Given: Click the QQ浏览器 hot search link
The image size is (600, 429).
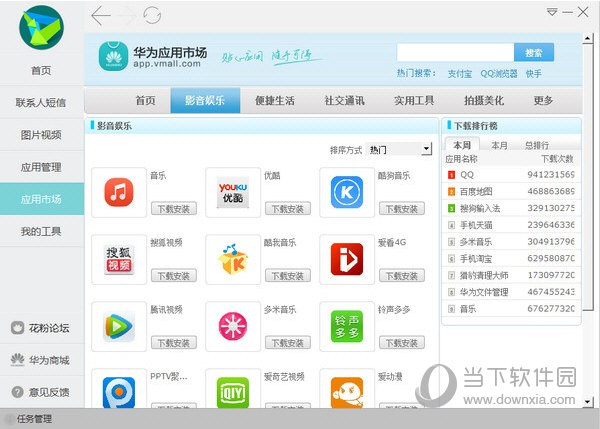Looking at the screenshot, I should pyautogui.click(x=499, y=73).
